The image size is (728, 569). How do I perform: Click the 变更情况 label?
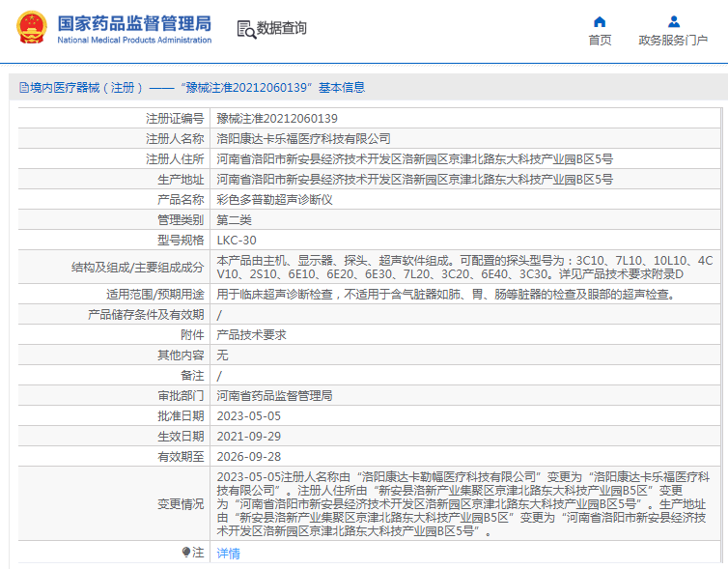pos(181,504)
